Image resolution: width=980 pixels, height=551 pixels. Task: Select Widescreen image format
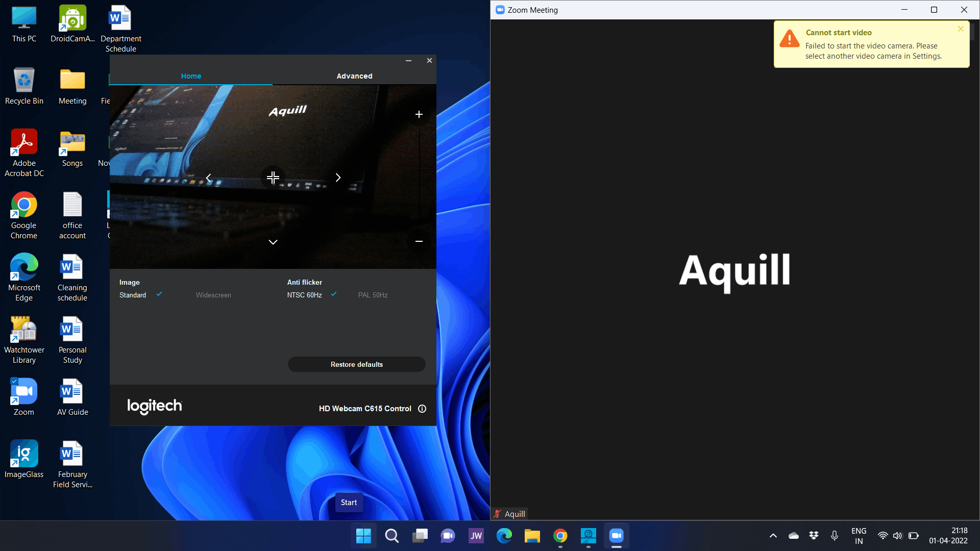213,295
